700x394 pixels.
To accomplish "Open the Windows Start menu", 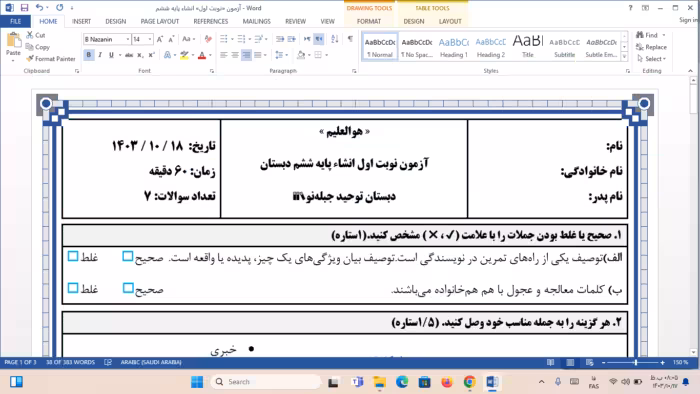I will pyautogui.click(x=196, y=382).
